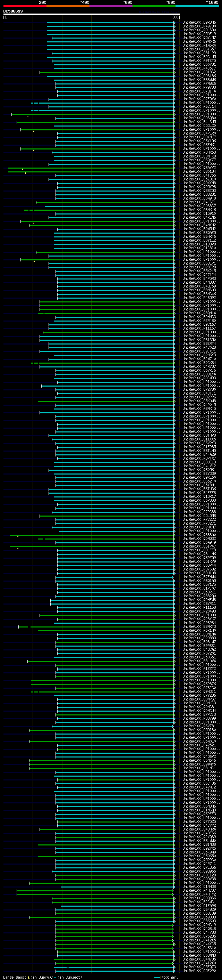222x980 pixels.
Task: Click the UniRef100_Q4PLR0 label
Action: pos(199,133)
